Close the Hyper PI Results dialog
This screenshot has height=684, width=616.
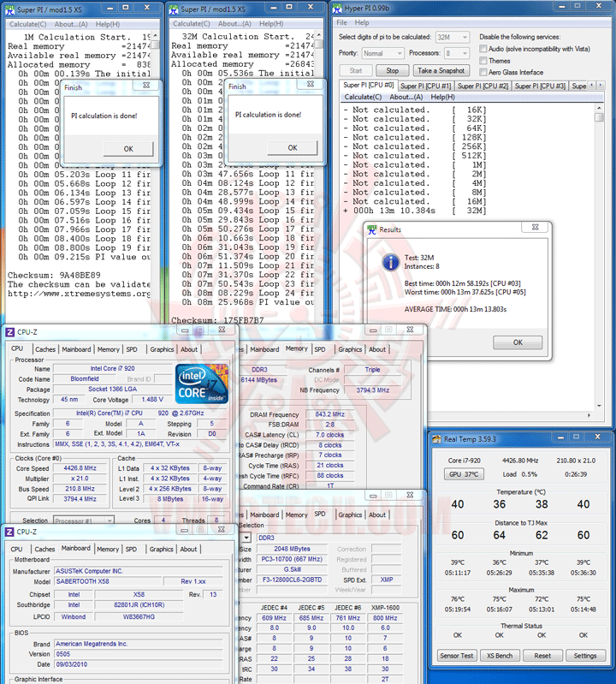point(536,227)
